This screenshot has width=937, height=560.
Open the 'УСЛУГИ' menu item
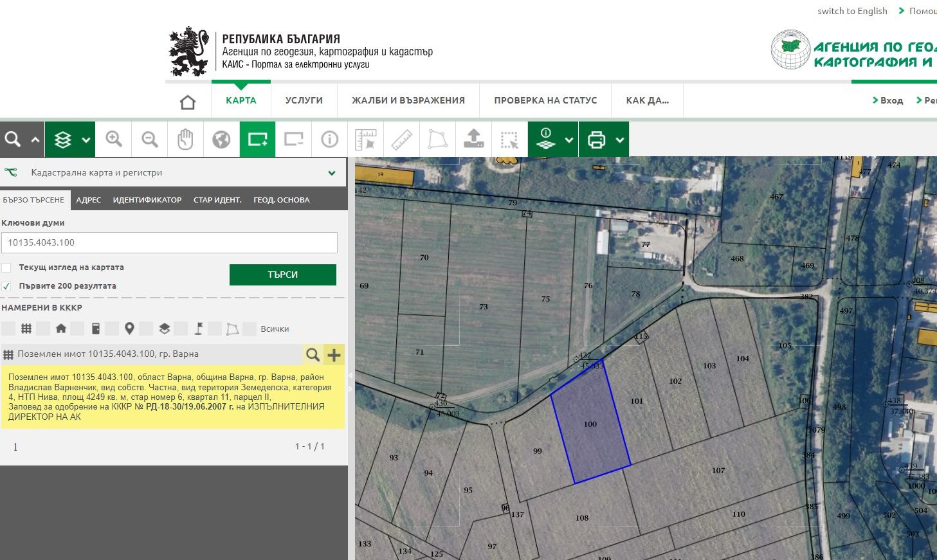pos(304,100)
